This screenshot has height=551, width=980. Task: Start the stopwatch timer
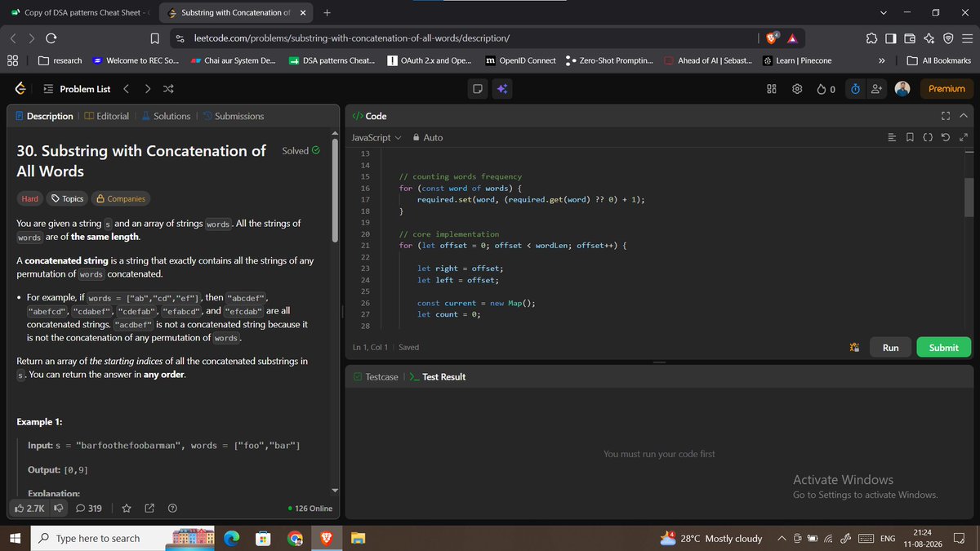[x=855, y=89]
